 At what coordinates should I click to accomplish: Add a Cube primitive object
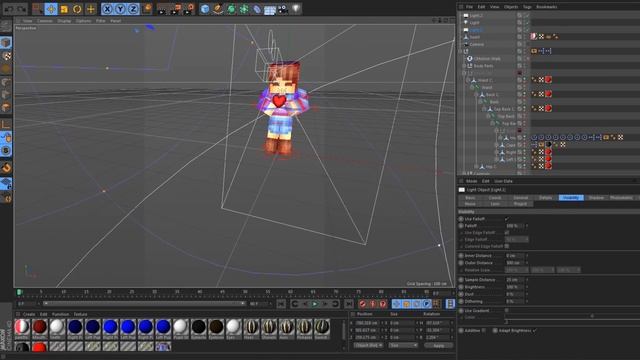click(x=205, y=9)
